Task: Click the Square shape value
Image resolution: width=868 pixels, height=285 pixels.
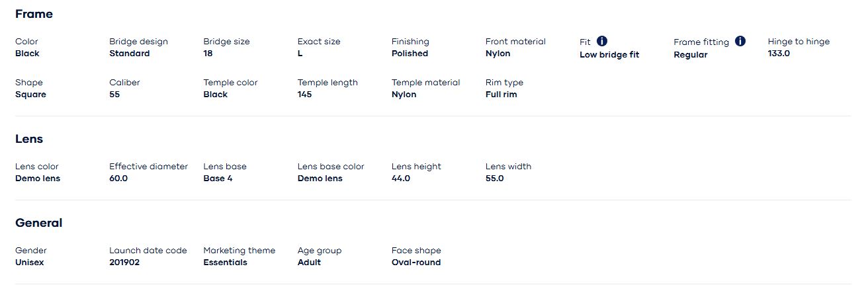Action: point(30,95)
